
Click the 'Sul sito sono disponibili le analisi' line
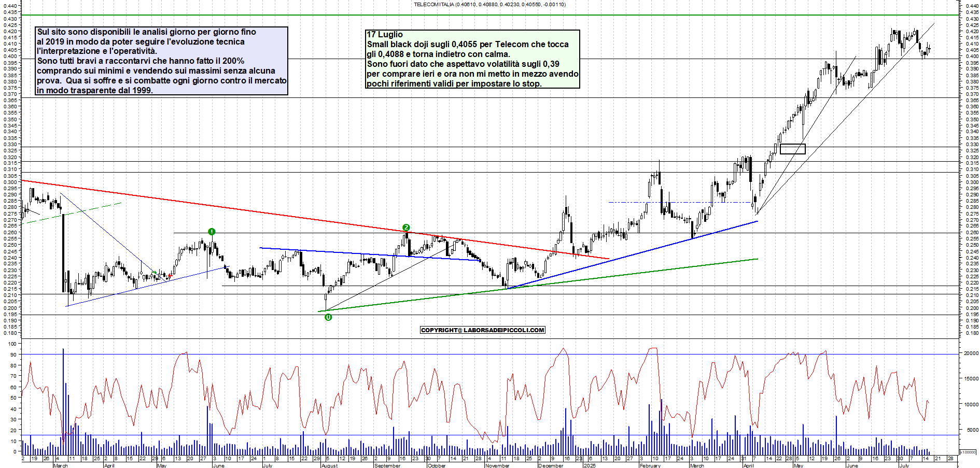[x=147, y=32]
